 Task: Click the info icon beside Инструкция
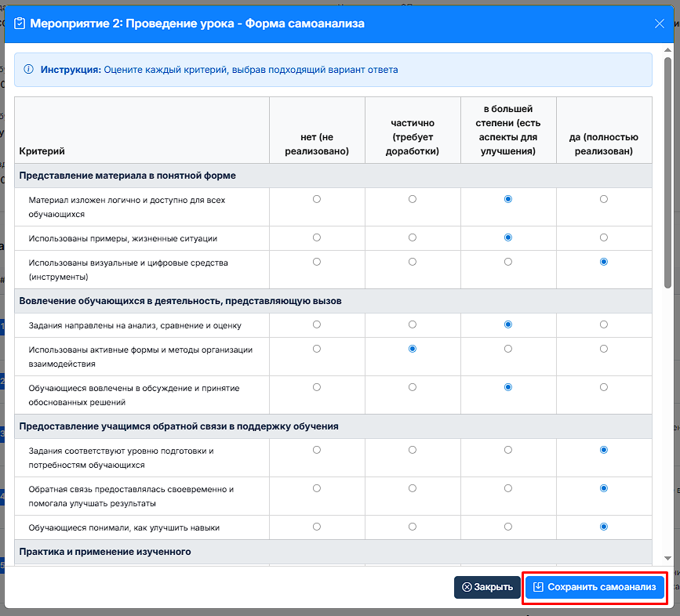28,69
